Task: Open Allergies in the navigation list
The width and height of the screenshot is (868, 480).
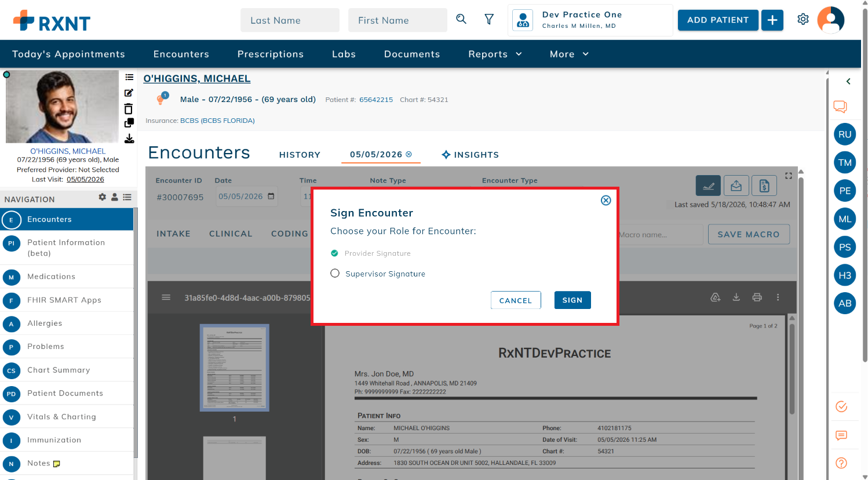Action: point(67,323)
